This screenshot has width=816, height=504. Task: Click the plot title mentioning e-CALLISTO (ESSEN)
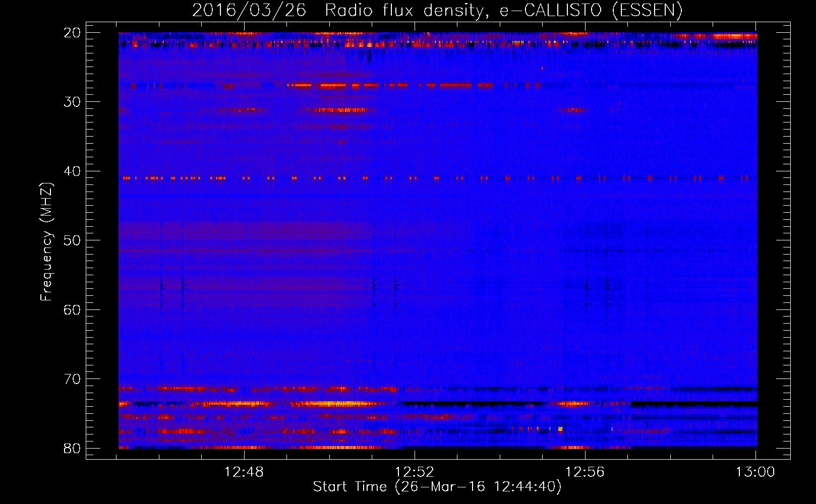(437, 10)
